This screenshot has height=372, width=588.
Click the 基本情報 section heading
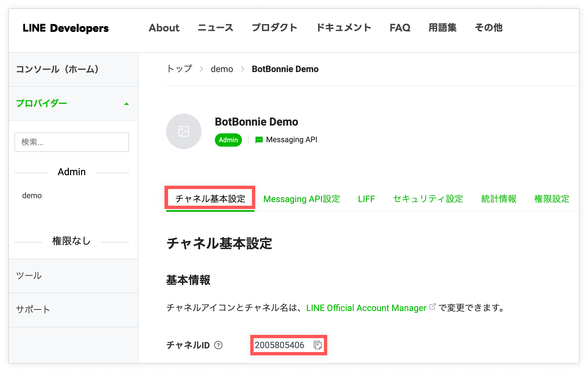coord(188,280)
